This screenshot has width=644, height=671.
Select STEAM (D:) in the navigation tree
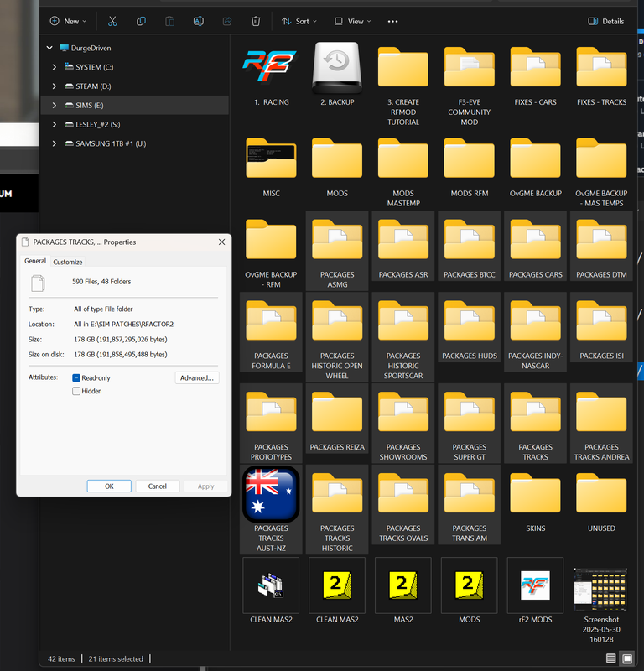(134, 86)
